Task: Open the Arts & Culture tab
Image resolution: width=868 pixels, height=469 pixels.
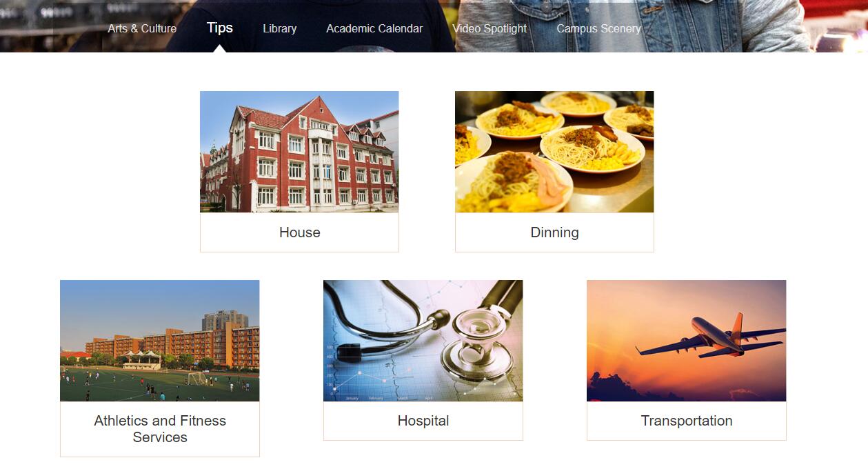Action: coord(142,28)
